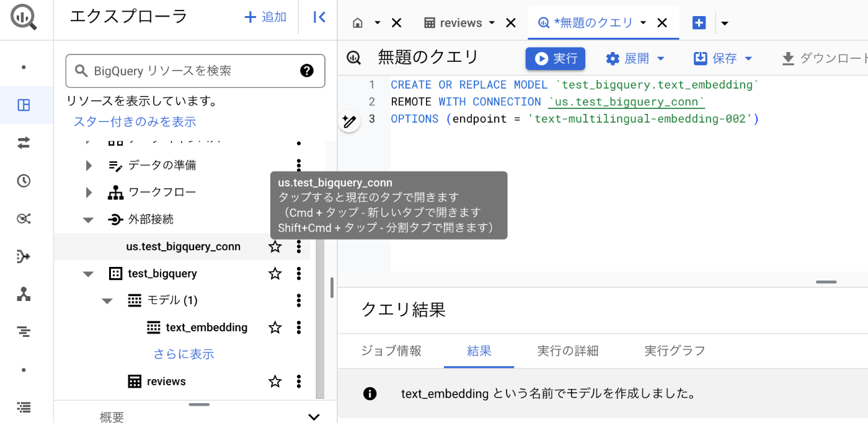Screen dimensions: 868x423
Task: Click us.test_bigquery_conn link in SQL editor
Action: point(627,102)
